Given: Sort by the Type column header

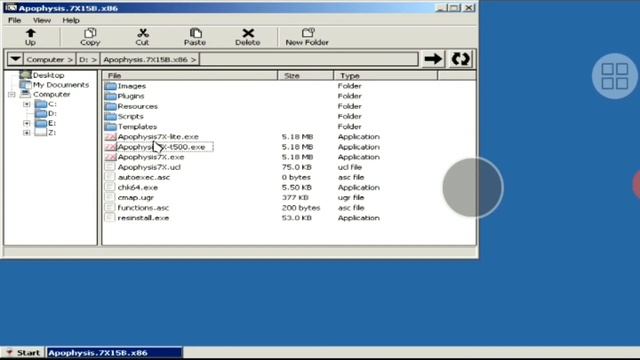Looking at the screenshot, I should pos(385,76).
